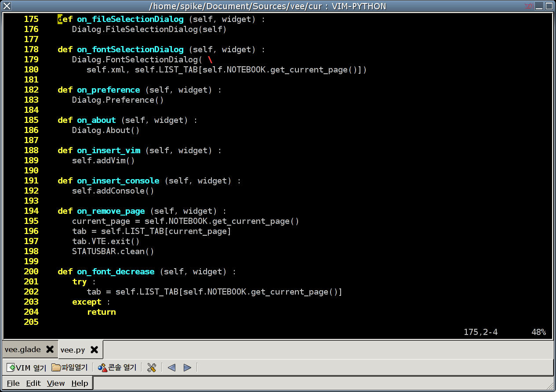
Task: Open preferences via the wrench-and-screwdriver icon
Action: click(152, 367)
